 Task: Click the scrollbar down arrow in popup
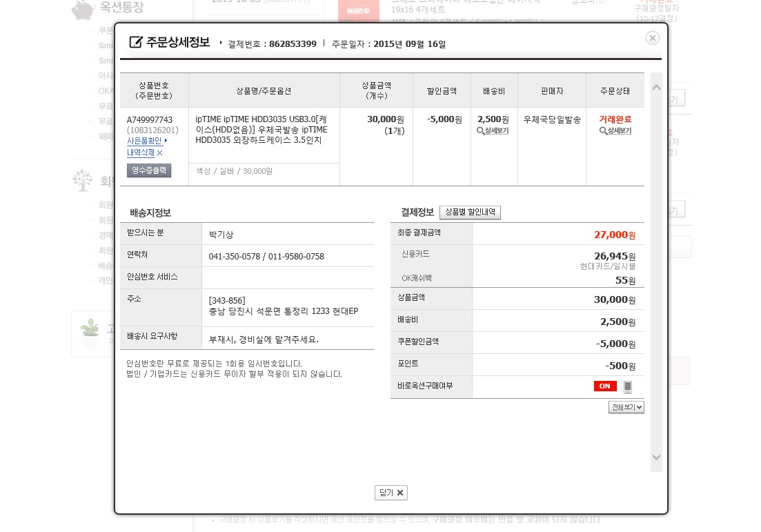656,457
